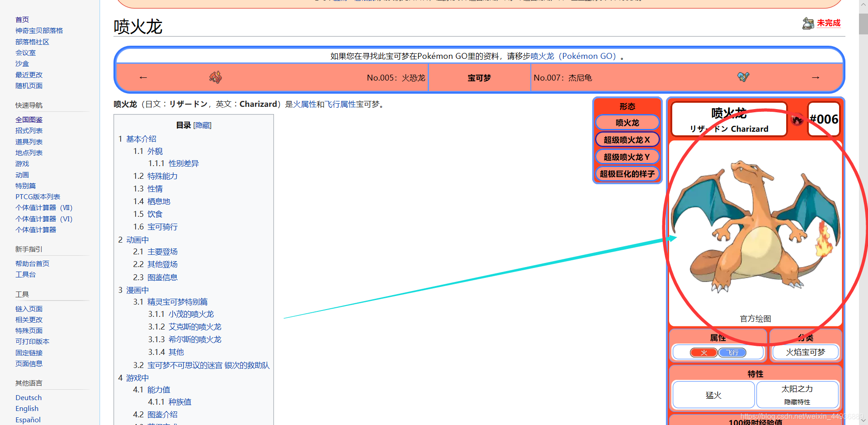Open sidebar 沙盒 link

click(x=22, y=64)
